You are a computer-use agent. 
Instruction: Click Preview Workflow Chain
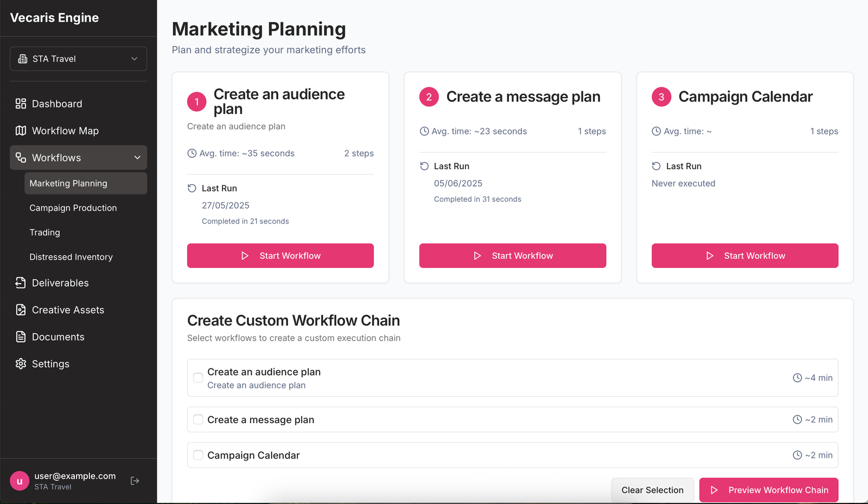pos(768,489)
